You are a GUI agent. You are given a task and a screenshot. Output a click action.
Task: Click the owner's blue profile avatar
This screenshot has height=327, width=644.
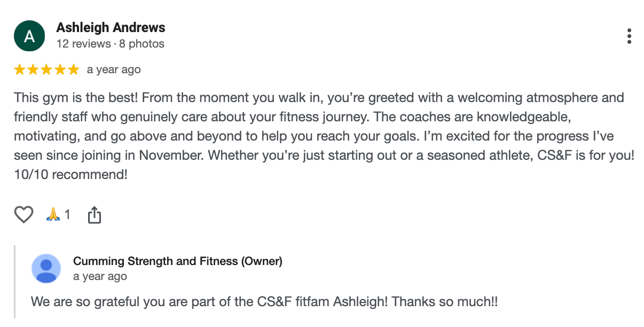tap(46, 268)
